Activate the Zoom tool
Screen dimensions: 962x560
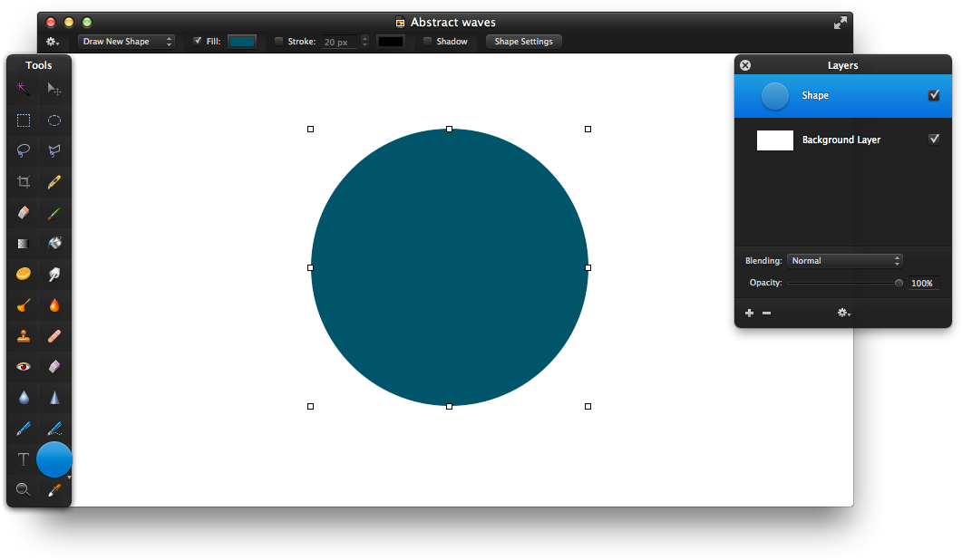[x=22, y=489]
